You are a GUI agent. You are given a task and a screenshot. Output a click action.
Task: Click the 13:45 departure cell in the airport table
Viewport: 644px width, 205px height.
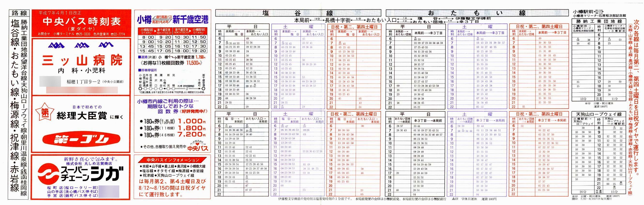[147, 46]
